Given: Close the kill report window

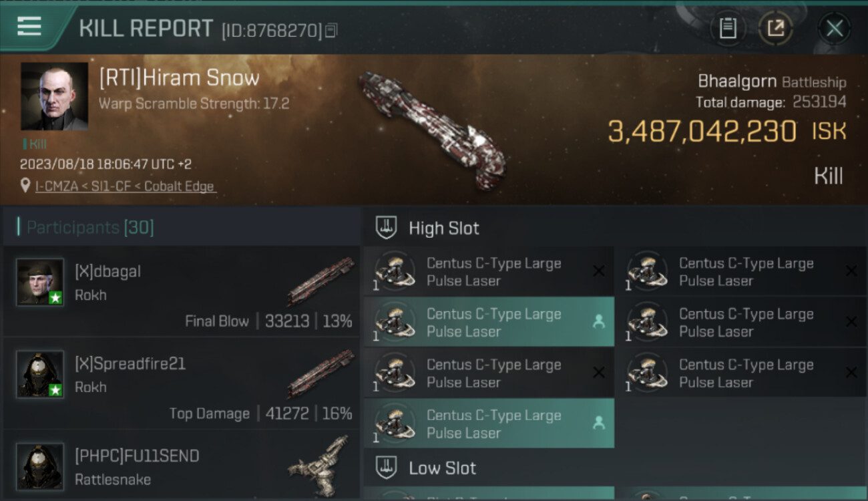Looking at the screenshot, I should (834, 28).
